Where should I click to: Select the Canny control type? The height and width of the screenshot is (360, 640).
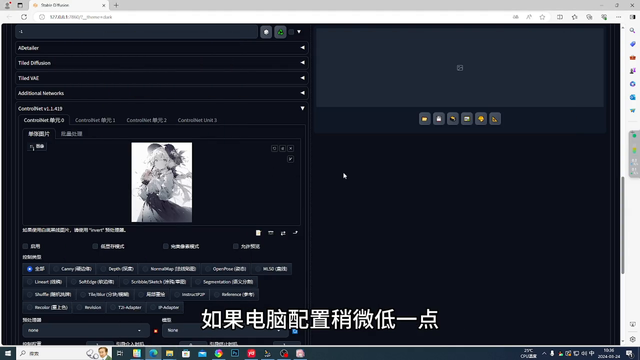(x=73, y=269)
